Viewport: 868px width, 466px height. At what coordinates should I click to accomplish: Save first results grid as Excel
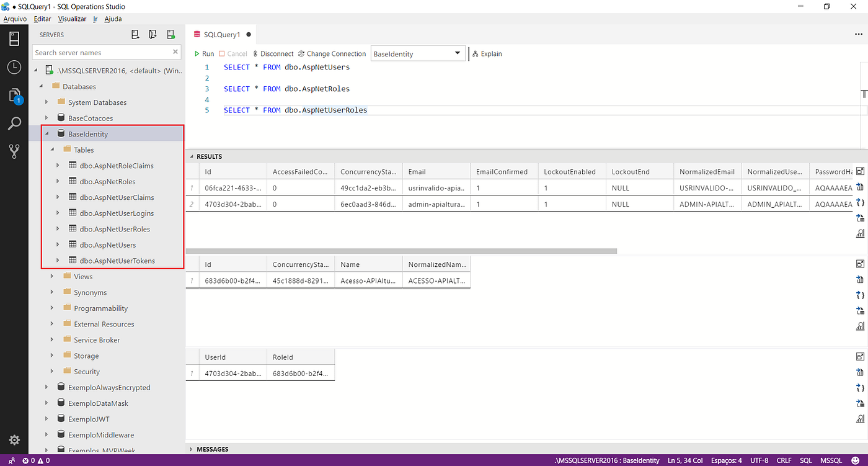860,218
